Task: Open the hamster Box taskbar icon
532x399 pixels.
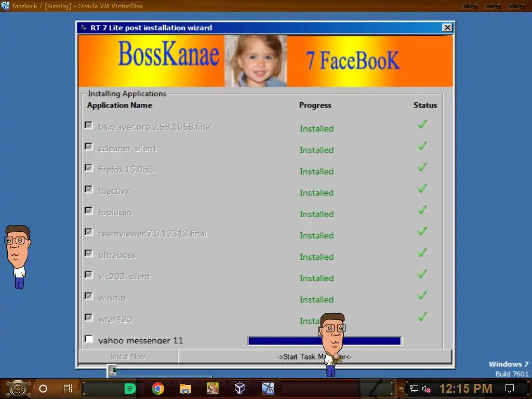Action: coord(212,389)
